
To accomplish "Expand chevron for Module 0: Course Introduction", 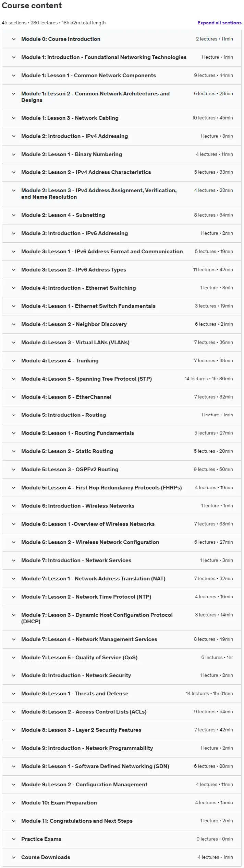I will (x=14, y=39).
